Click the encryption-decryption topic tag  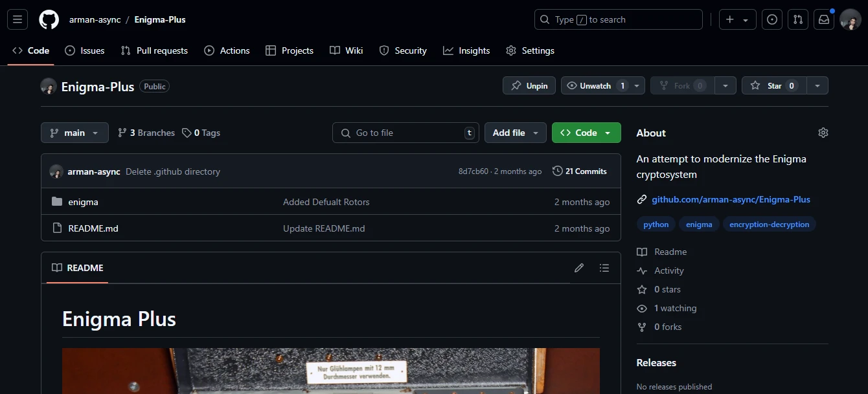(770, 224)
